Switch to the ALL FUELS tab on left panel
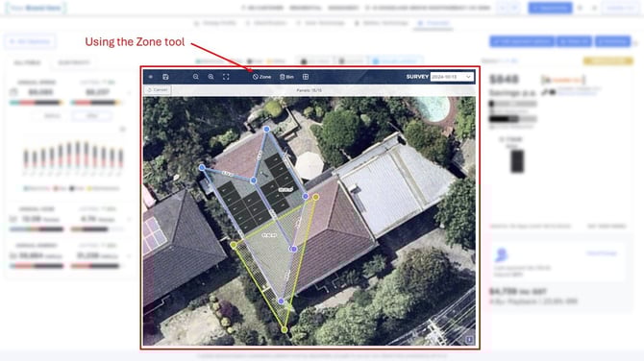The height and width of the screenshot is (361, 644). 27,62
